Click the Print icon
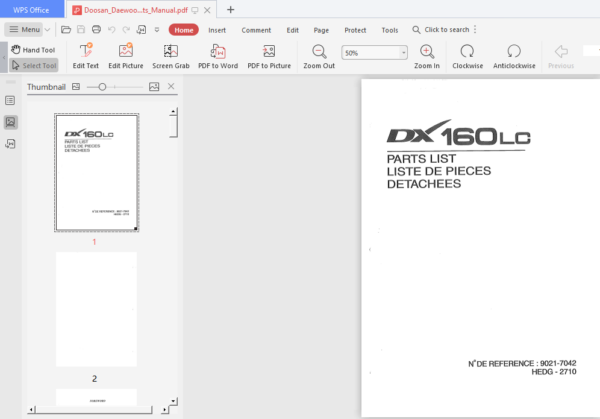Screen dimensions: 600x419 [96, 29]
